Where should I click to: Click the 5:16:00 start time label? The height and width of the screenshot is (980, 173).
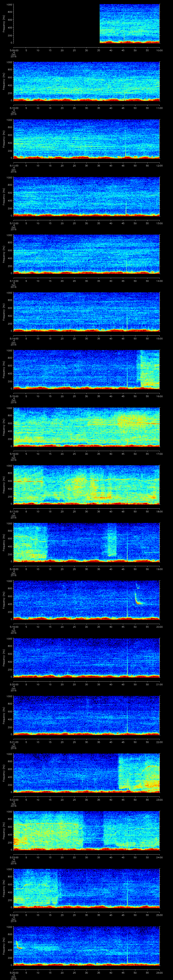point(14,454)
